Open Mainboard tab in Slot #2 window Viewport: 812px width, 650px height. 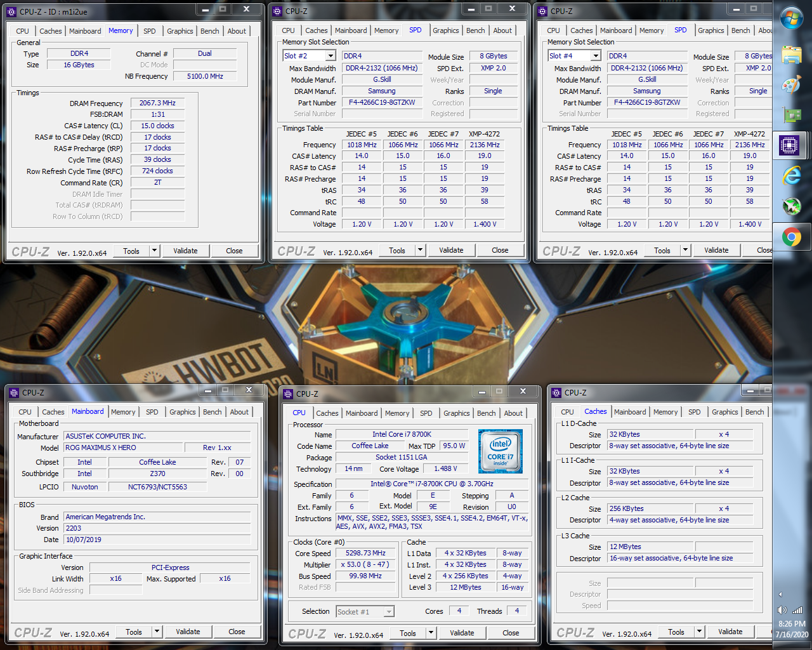[351, 30]
